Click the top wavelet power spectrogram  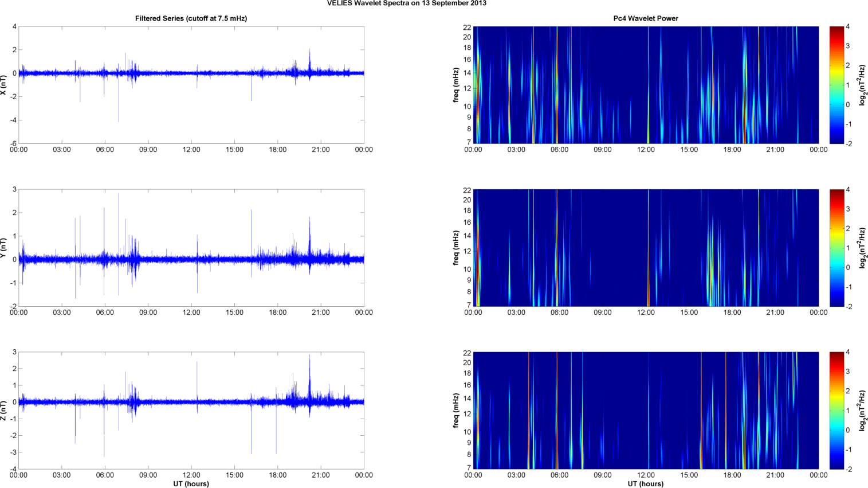coord(646,85)
